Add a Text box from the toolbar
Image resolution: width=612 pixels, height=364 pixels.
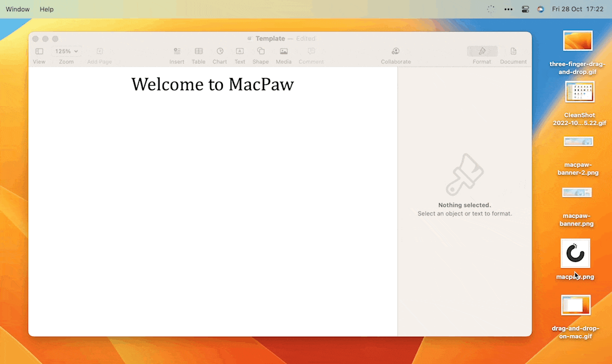coord(240,51)
